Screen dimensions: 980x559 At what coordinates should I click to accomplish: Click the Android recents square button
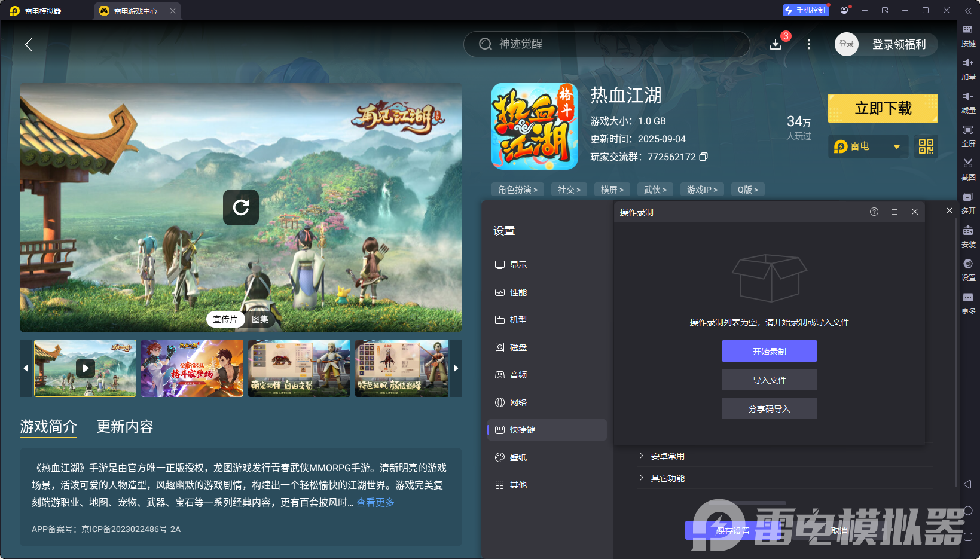pos(968,537)
